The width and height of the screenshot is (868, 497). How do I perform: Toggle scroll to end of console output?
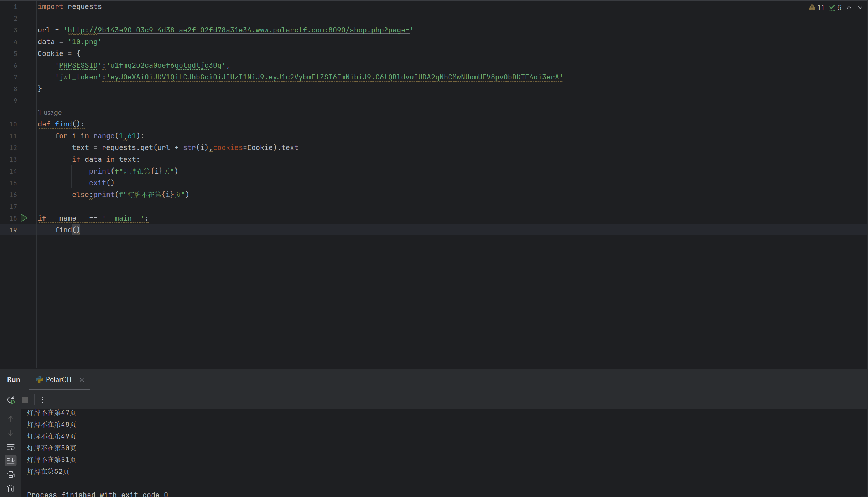11,460
